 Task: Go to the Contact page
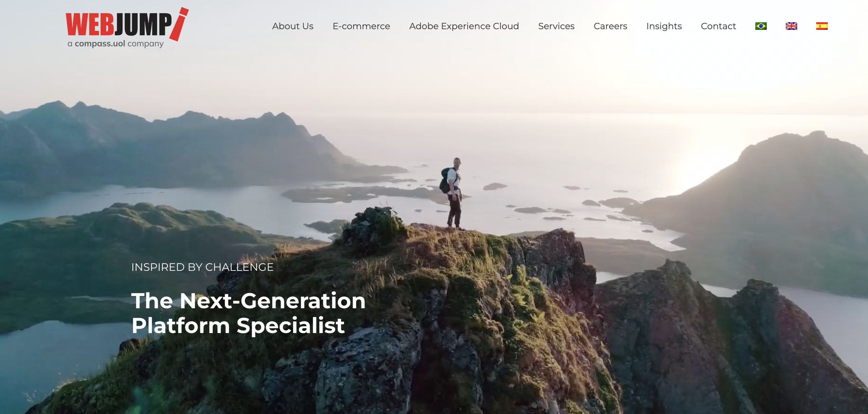click(718, 26)
